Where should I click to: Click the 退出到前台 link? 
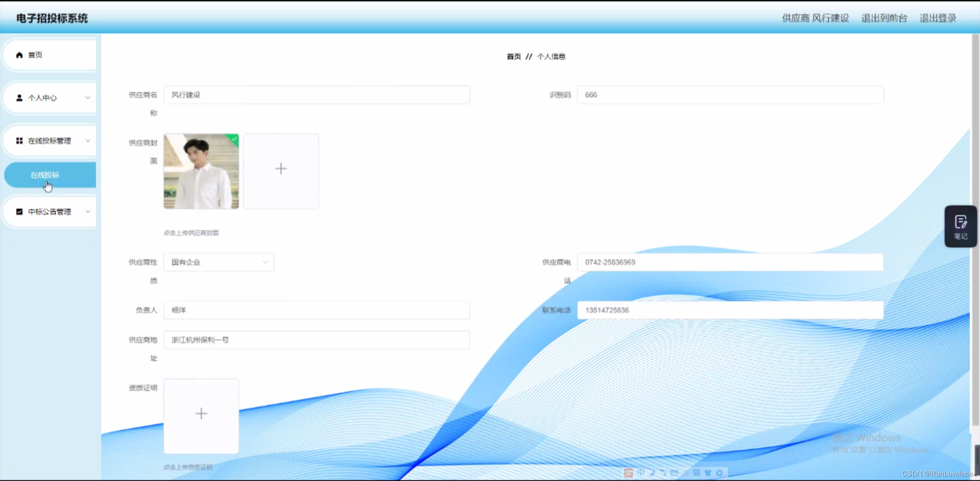pos(884,18)
